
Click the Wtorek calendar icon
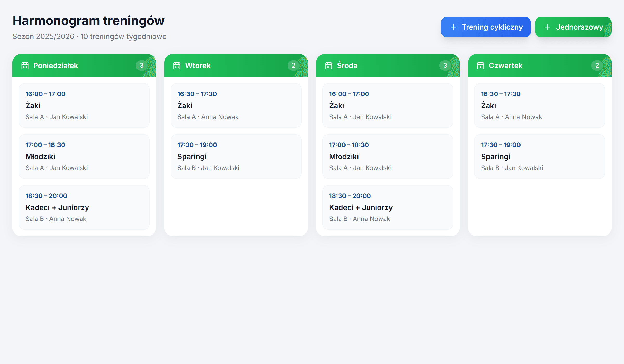(177, 66)
